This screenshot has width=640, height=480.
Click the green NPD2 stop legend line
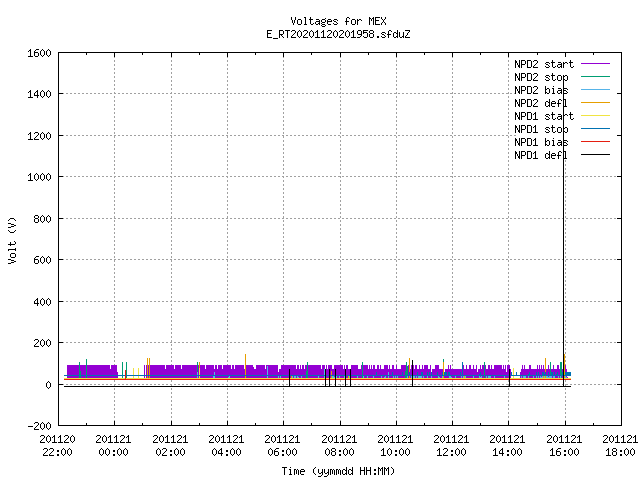(x=596, y=77)
